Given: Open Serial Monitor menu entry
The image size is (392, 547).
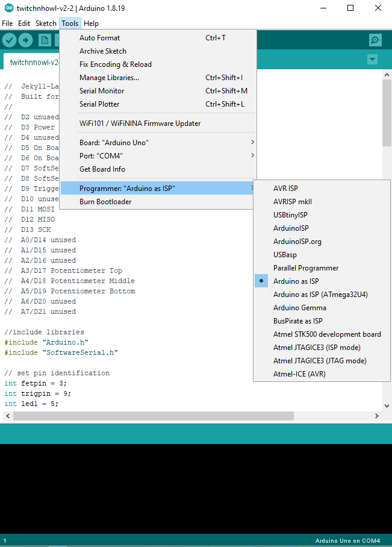Looking at the screenshot, I should coord(158,91).
